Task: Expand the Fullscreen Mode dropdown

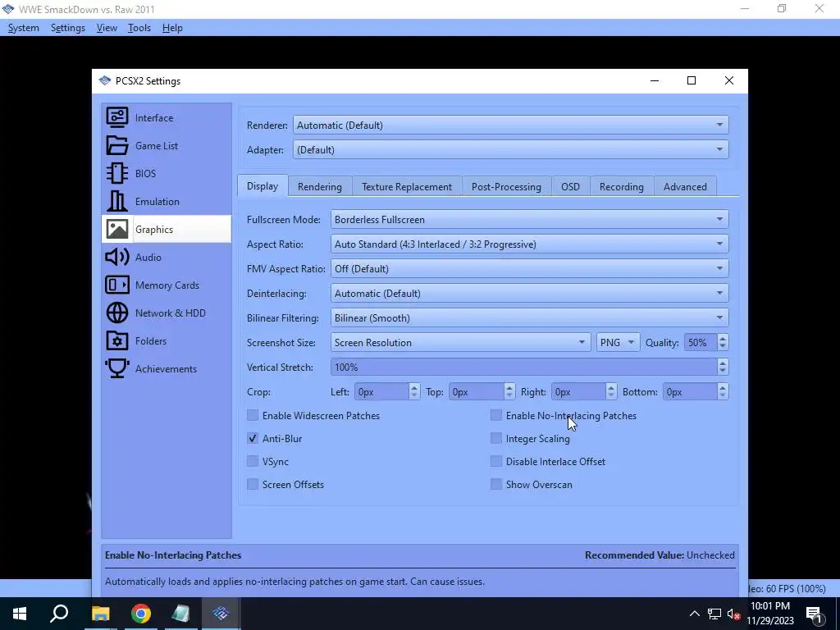Action: (529, 219)
